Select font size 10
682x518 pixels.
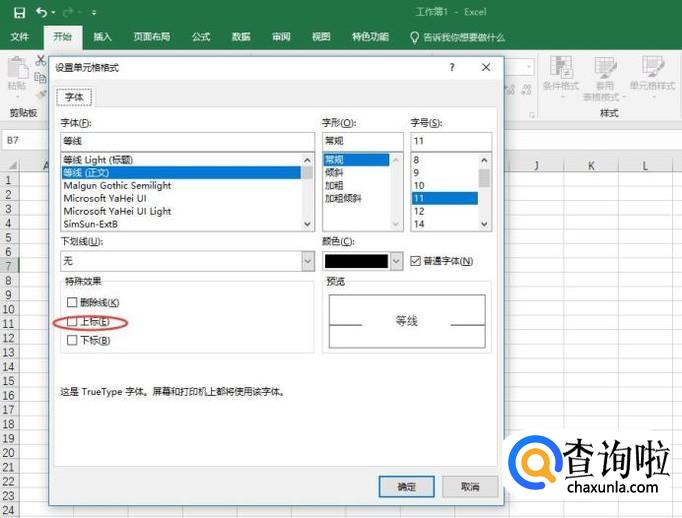click(x=445, y=185)
